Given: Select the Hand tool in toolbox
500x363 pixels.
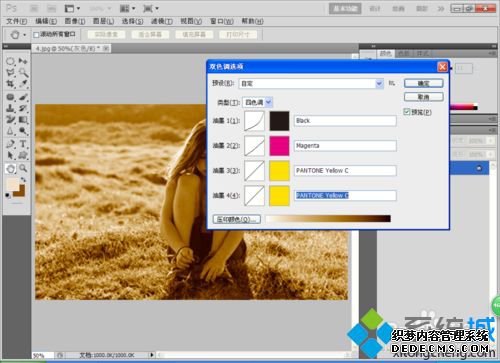Looking at the screenshot, I should (10, 169).
